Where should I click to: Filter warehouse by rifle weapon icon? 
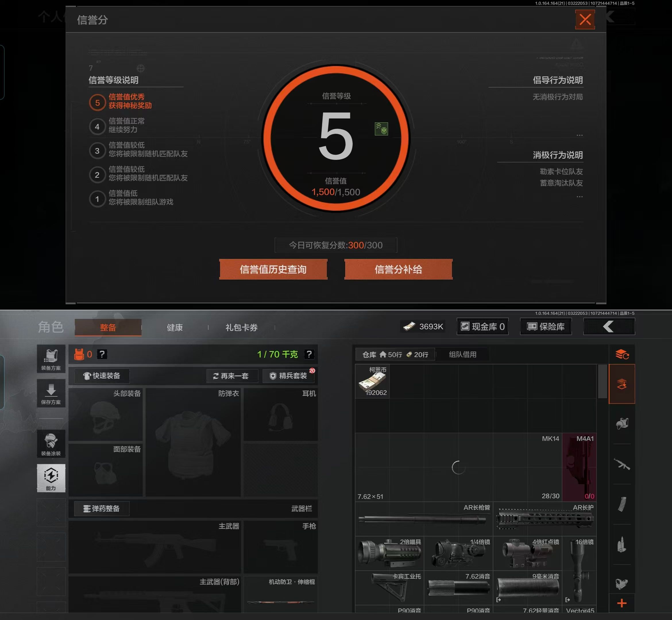622,464
